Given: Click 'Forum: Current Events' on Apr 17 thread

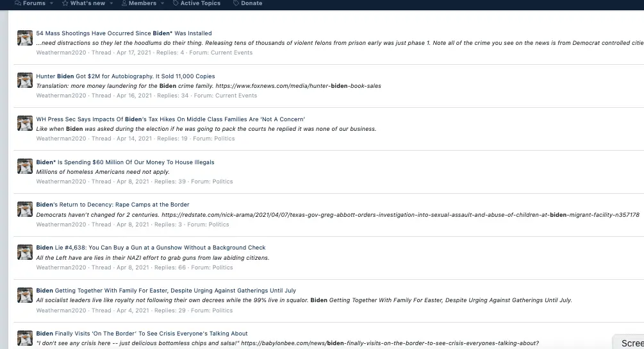Looking at the screenshot, I should pos(221,53).
